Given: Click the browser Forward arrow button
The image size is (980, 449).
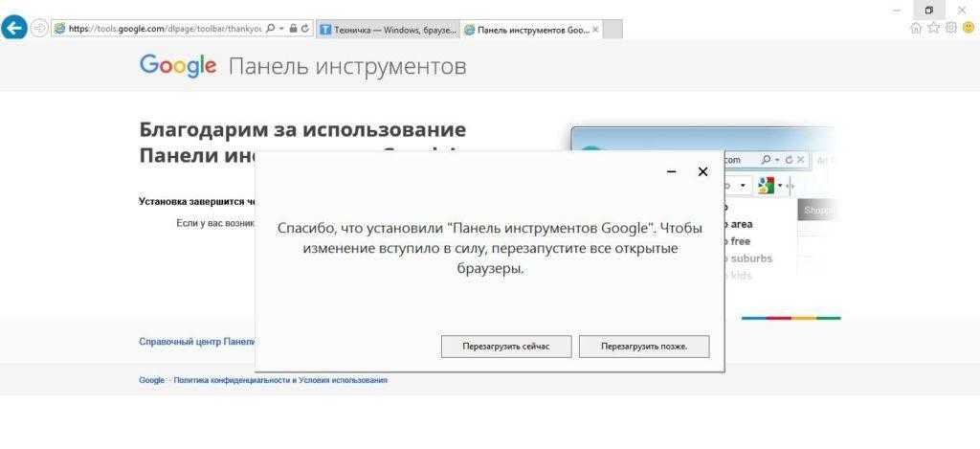Looking at the screenshot, I should click(x=39, y=28).
